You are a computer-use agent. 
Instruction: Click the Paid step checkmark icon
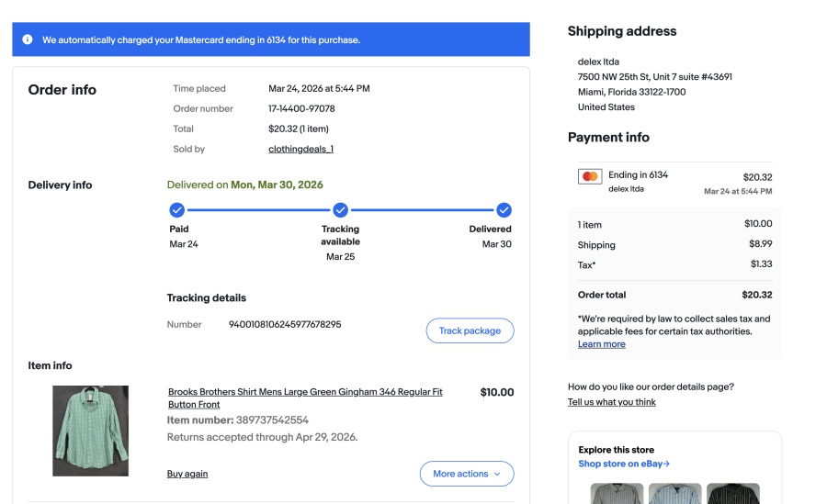click(x=177, y=210)
